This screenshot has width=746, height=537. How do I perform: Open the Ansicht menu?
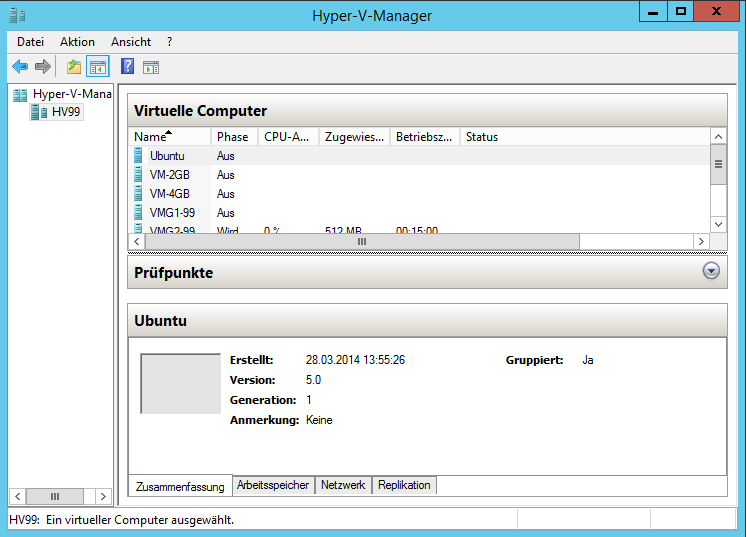[x=131, y=42]
